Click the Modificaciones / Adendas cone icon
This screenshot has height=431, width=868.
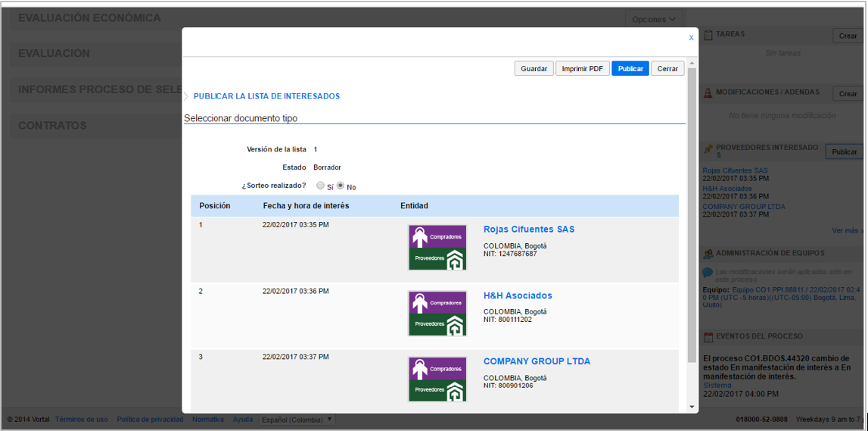(x=708, y=92)
